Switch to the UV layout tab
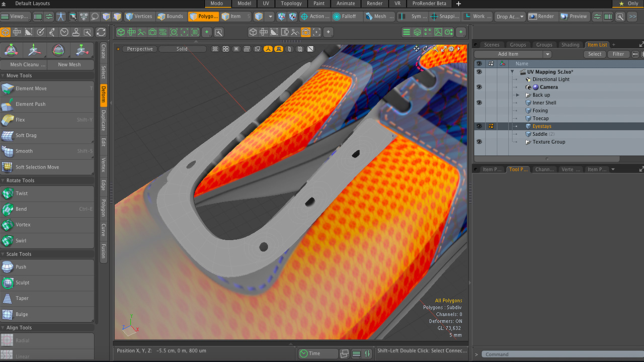The height and width of the screenshot is (362, 644). [266, 4]
